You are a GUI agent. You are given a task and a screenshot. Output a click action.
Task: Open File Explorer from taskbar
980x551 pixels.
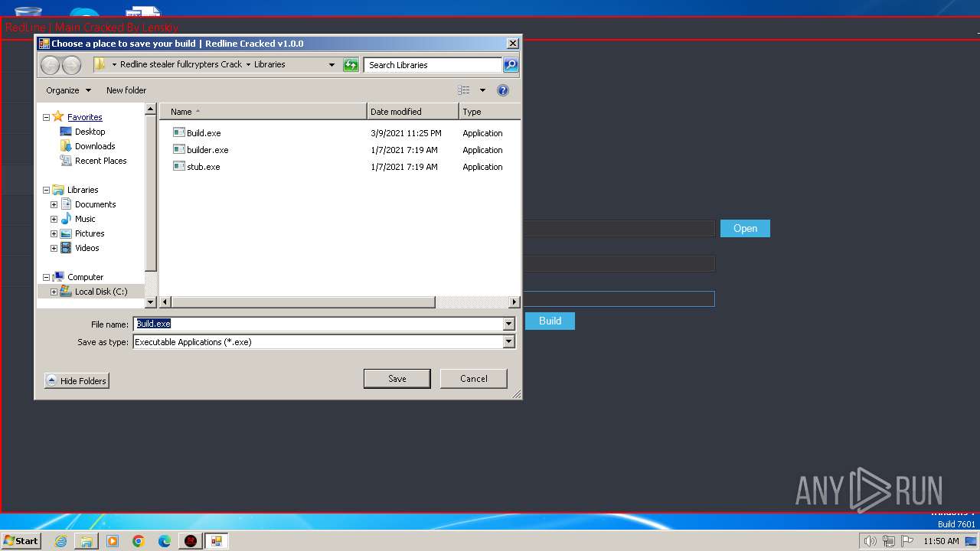tap(87, 541)
